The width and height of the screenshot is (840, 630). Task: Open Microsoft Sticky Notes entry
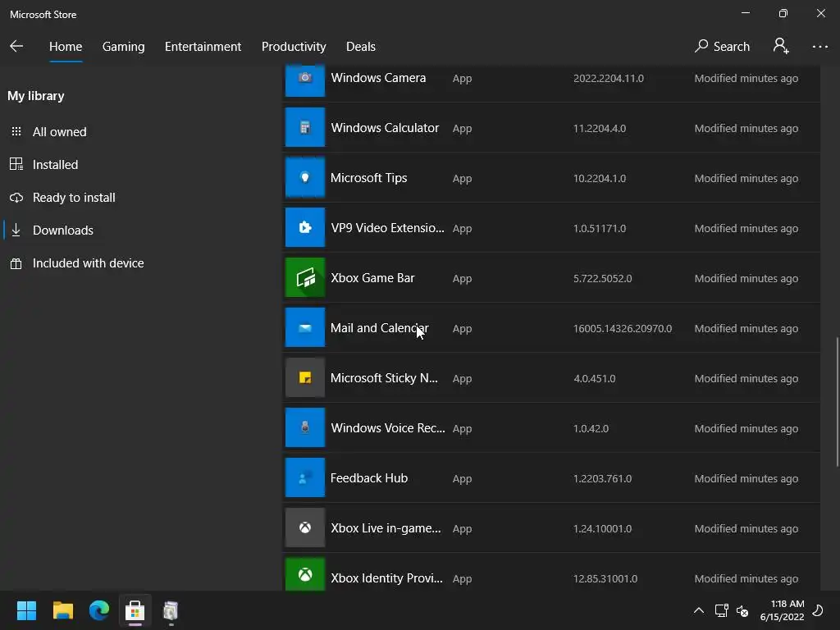tap(552, 377)
